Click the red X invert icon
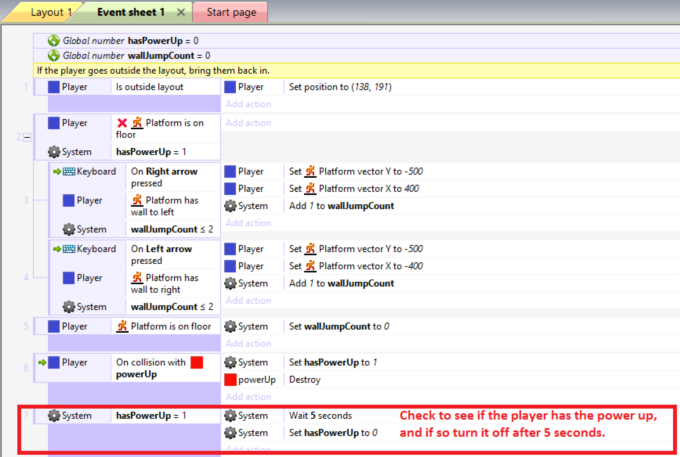The image size is (680, 457). [x=123, y=123]
